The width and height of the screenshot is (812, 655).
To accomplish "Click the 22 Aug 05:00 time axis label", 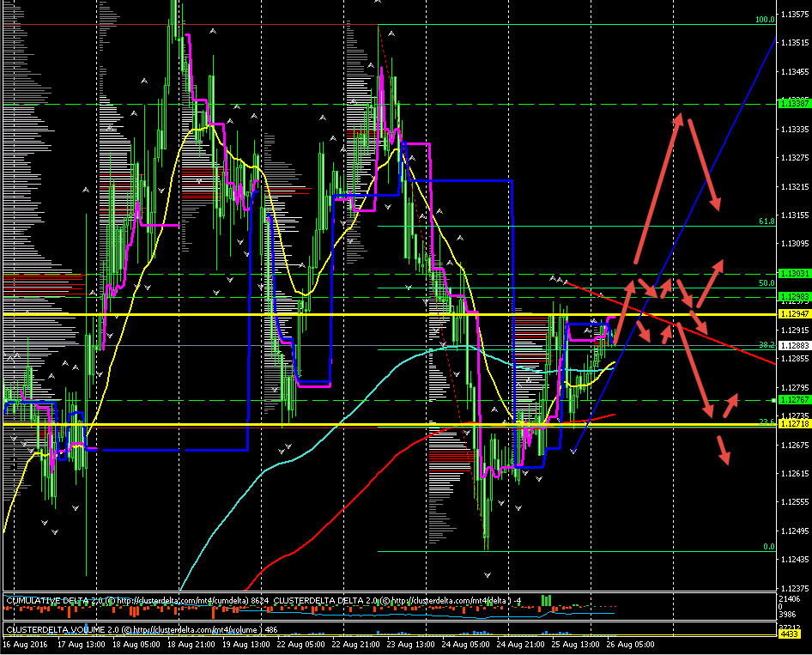I will 301,645.
